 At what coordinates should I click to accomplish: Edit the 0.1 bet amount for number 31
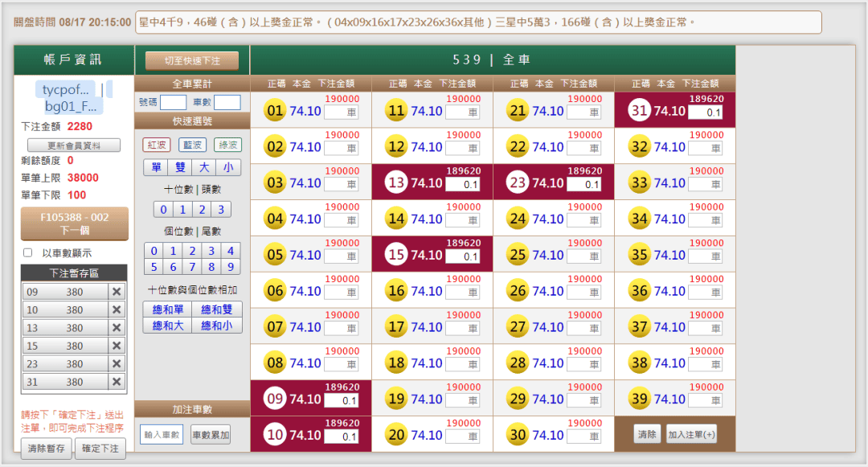[x=706, y=113]
